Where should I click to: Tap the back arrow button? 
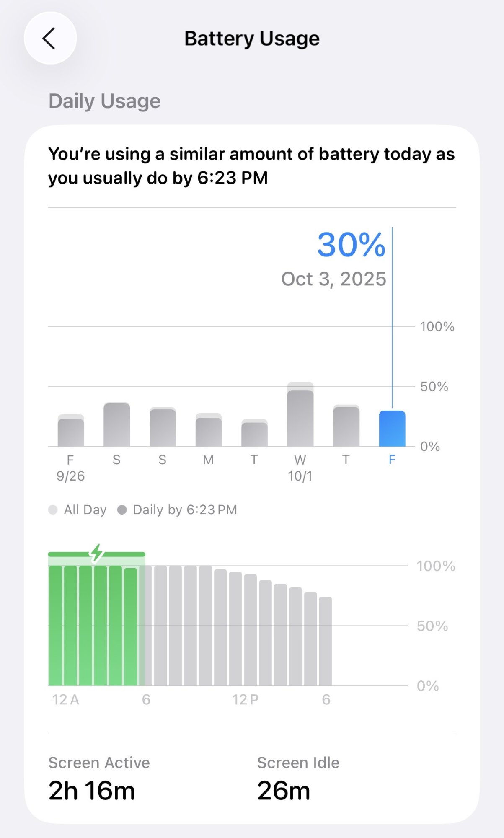point(50,38)
